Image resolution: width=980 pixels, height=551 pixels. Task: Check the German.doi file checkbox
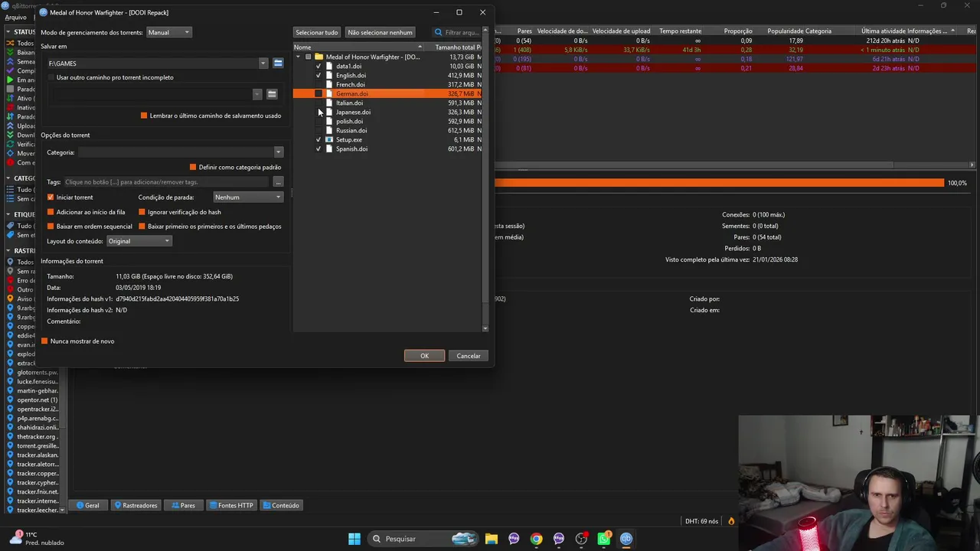click(x=318, y=93)
